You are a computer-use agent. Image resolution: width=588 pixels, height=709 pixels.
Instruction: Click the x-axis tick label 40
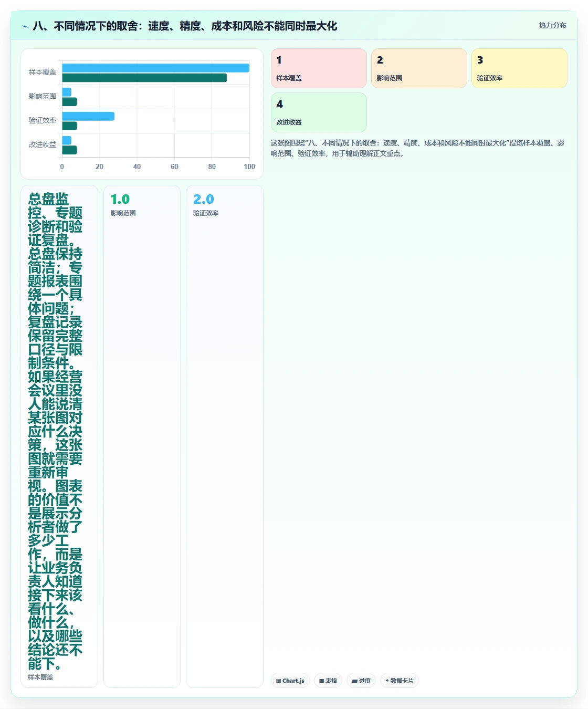(137, 166)
